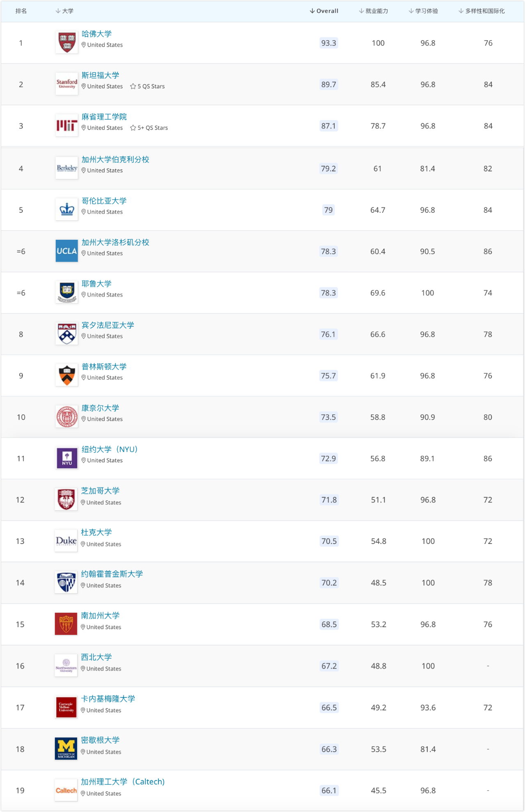The image size is (525, 812).
Task: Follow the 约翰霍普金斯大学 link
Action: coord(112,574)
